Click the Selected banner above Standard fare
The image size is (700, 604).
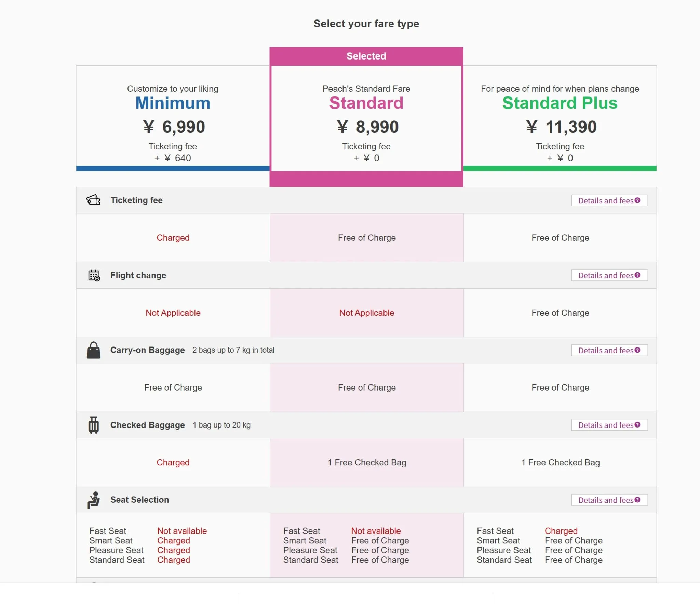(366, 56)
